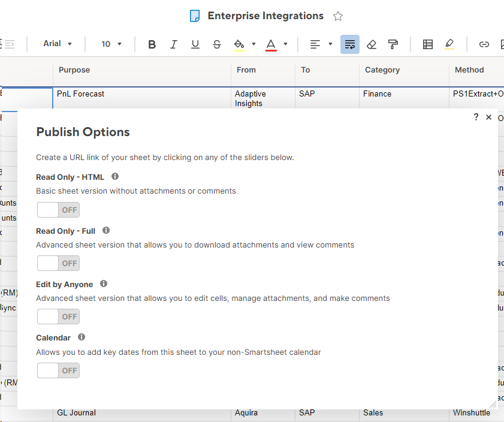
Task: Open the font size 10 dropdown
Action: 111,44
